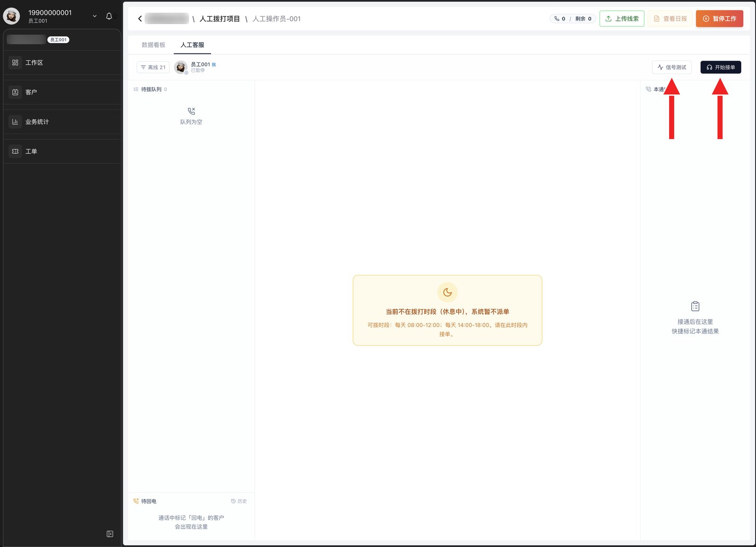This screenshot has height=547, width=756.
Task: Open 历史 callback history
Action: [239, 501]
